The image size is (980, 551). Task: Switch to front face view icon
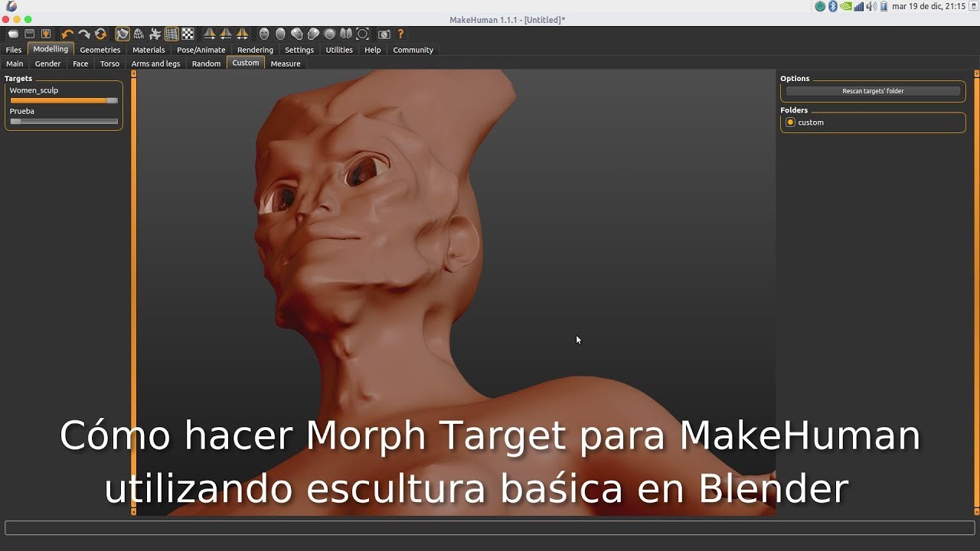point(264,34)
